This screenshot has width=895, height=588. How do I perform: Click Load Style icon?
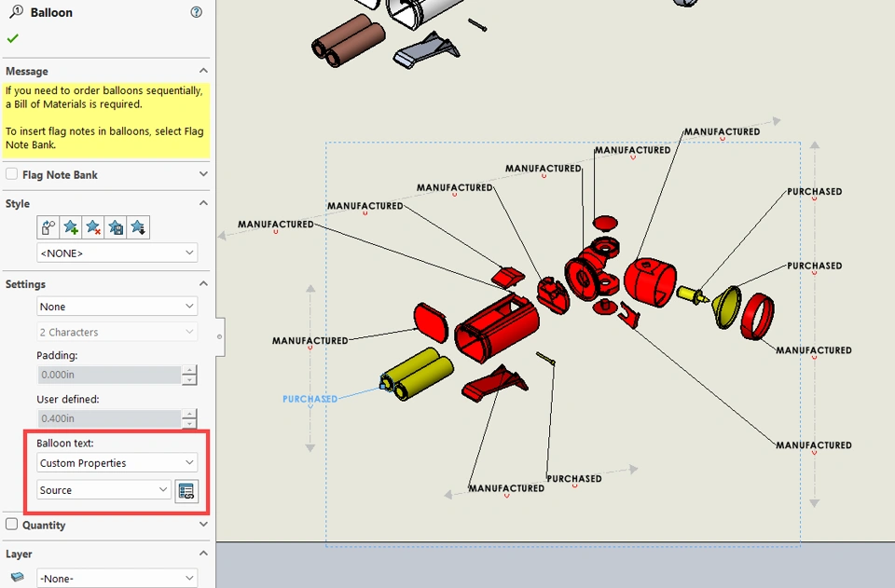pyautogui.click(x=138, y=227)
